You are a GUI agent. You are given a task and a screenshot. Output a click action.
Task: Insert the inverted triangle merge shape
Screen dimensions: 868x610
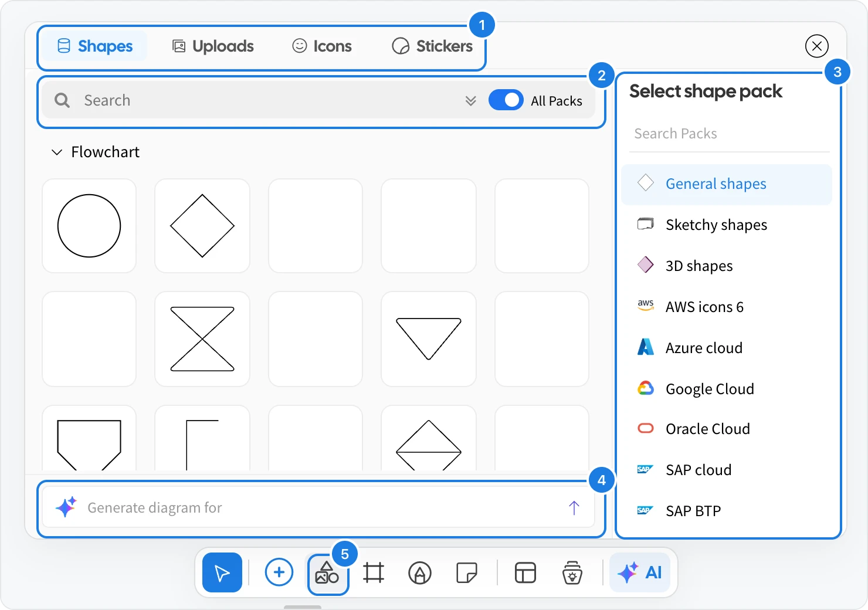pyautogui.click(x=429, y=339)
